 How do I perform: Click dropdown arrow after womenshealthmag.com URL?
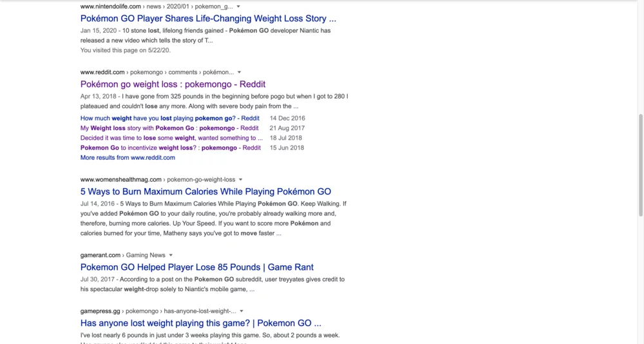click(241, 180)
